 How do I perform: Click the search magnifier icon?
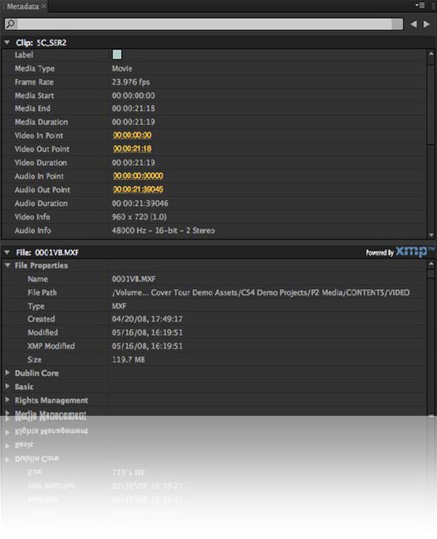(x=11, y=24)
